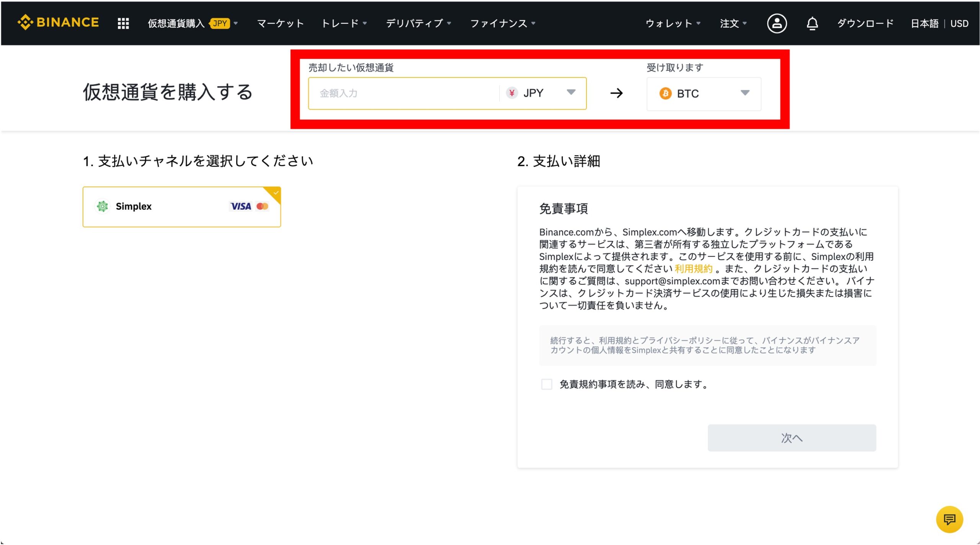Open the 注文 dropdown menu
The height and width of the screenshot is (545, 980).
tap(733, 23)
